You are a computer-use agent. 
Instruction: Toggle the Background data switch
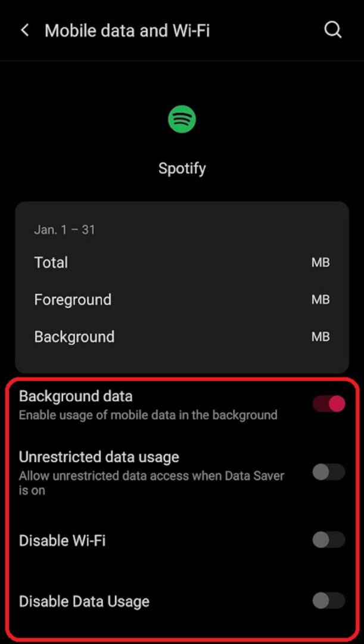329,404
